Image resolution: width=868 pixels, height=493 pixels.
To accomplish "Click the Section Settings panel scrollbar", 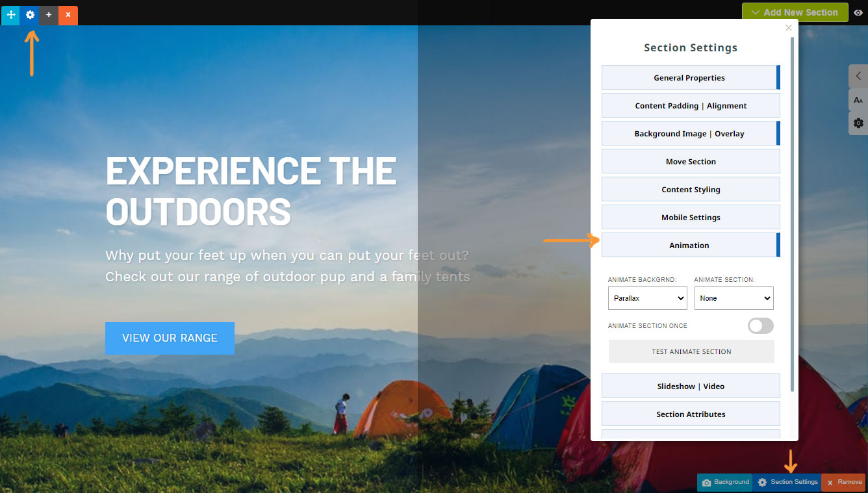I will point(791,214).
